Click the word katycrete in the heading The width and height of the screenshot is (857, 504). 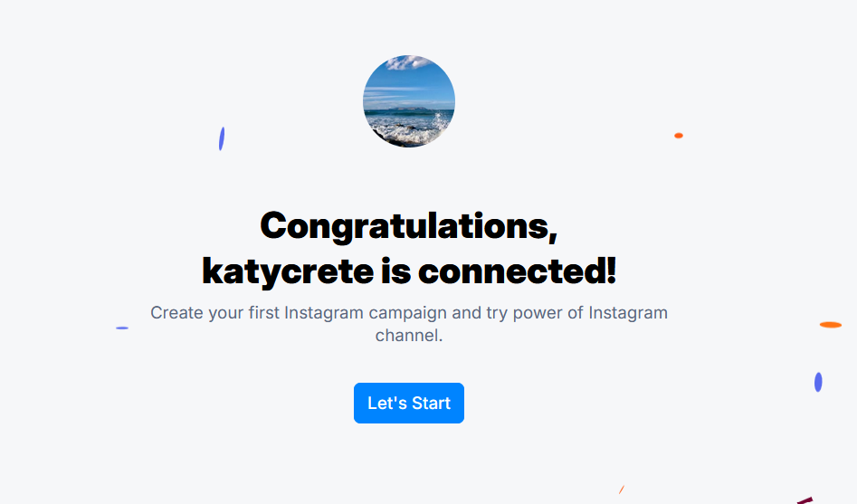[288, 271]
